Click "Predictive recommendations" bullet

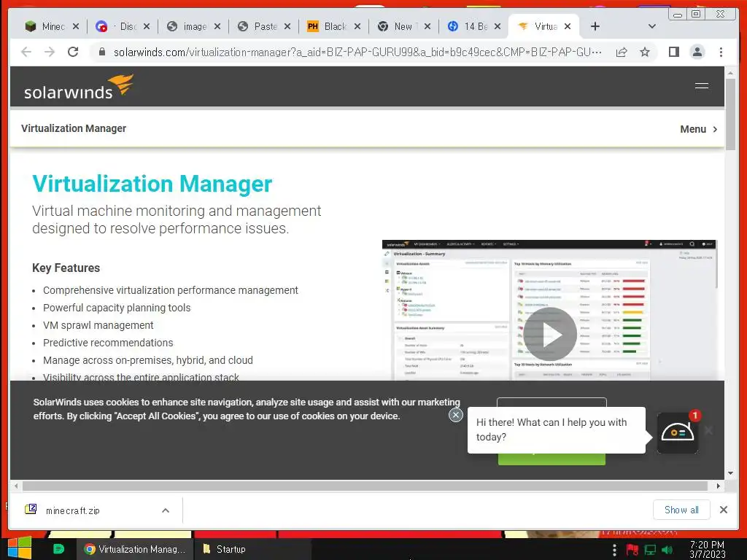108,343
